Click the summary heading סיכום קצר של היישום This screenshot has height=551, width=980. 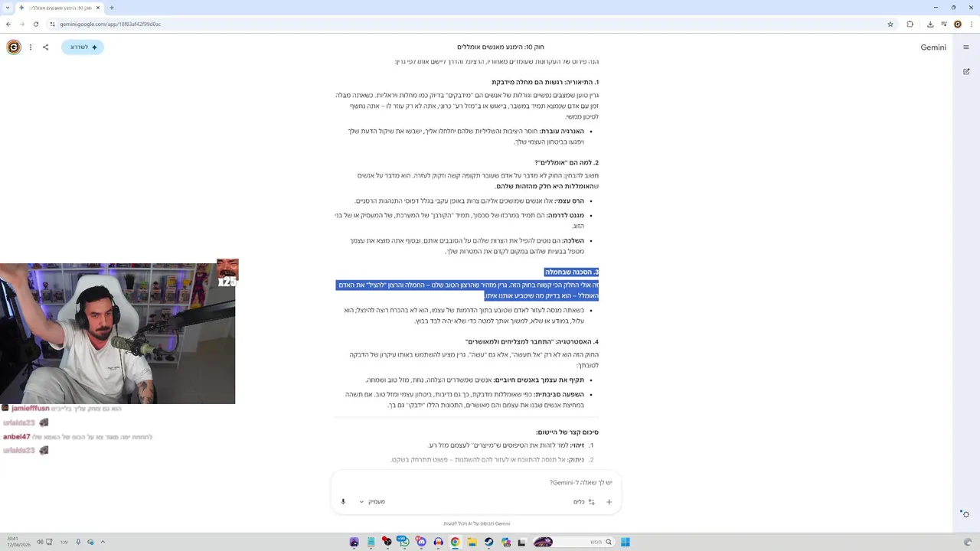click(x=567, y=432)
